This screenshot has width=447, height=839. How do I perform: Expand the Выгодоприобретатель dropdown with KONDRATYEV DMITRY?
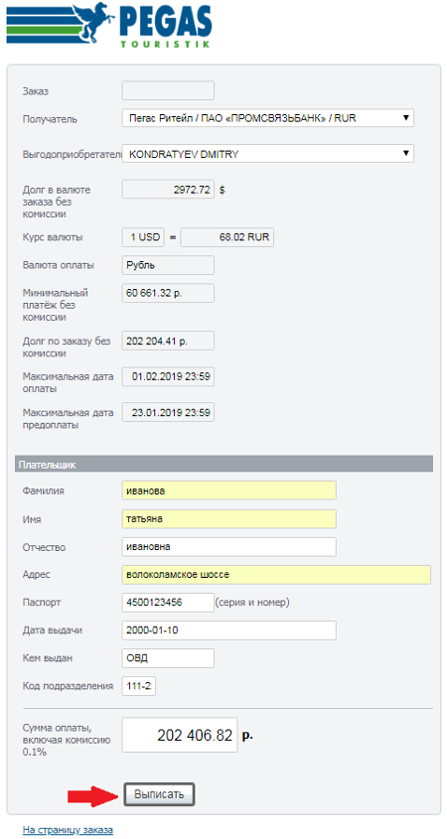click(x=268, y=154)
